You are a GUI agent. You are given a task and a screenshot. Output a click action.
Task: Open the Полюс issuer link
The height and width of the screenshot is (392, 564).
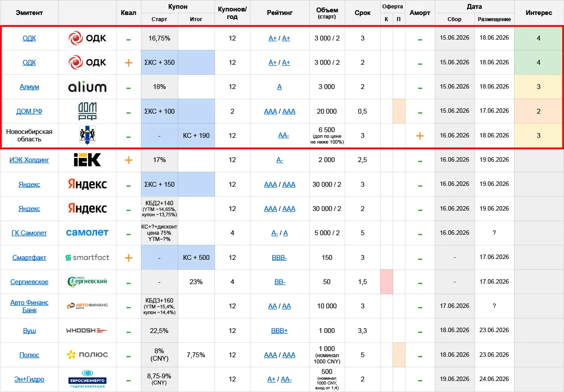[x=29, y=355]
